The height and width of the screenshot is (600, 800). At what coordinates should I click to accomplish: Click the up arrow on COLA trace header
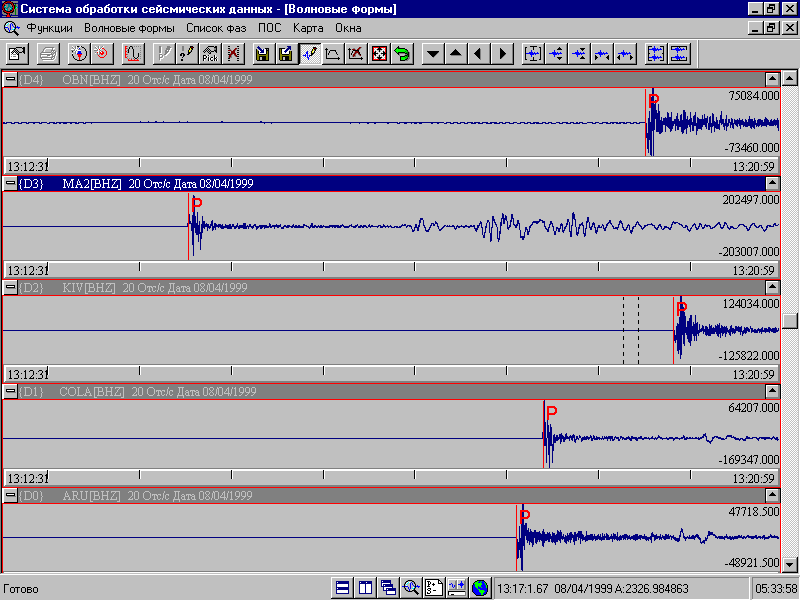tap(772, 391)
